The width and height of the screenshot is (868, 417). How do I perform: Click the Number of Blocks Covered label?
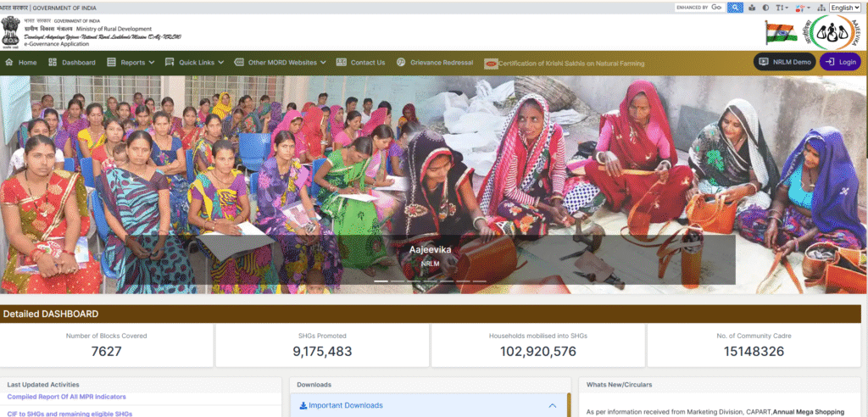106,336
